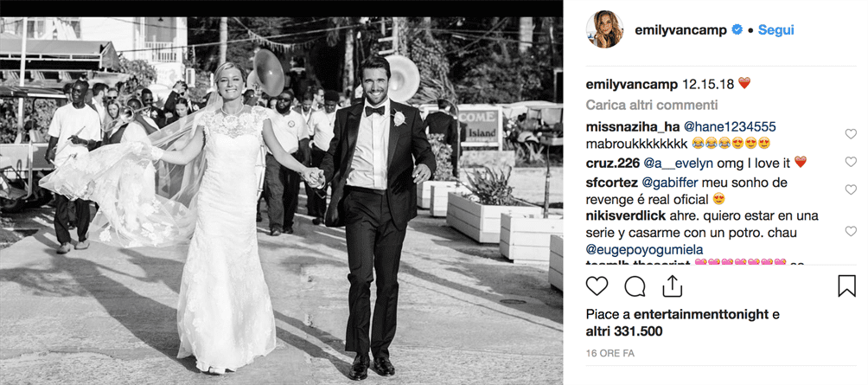Expand Carica altri commenti
The image size is (868, 385).
coord(652,105)
